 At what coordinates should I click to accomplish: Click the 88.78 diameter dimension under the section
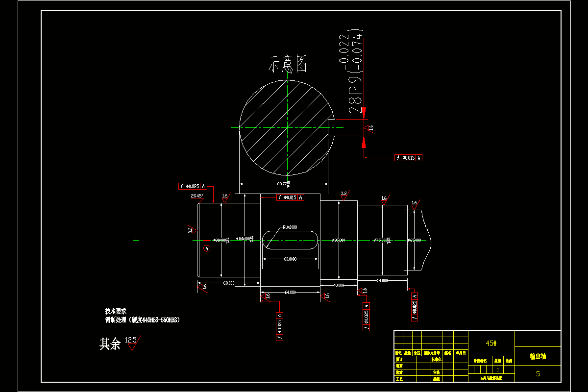284,184
